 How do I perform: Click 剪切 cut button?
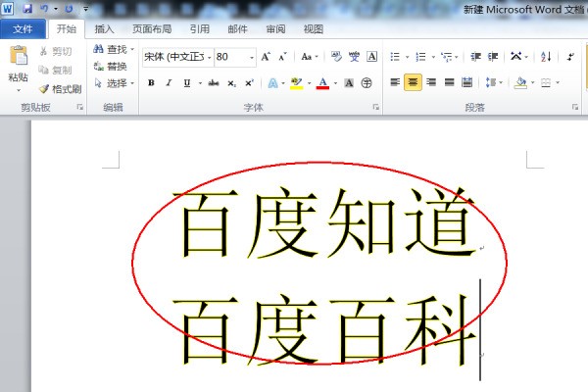(56, 51)
